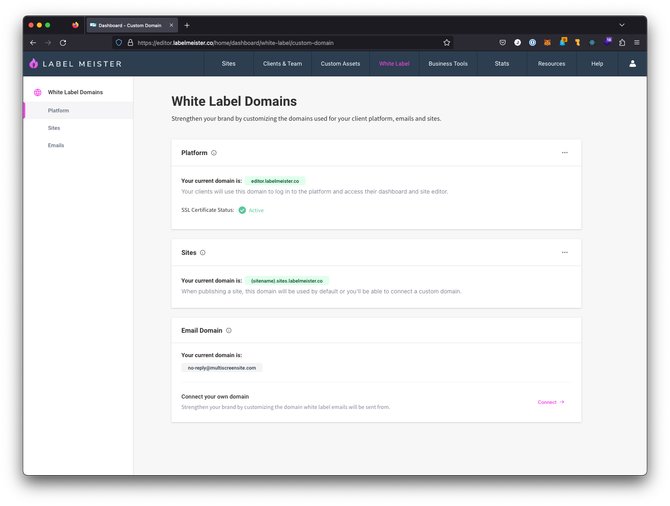Select Platform in the sidebar

(78, 110)
